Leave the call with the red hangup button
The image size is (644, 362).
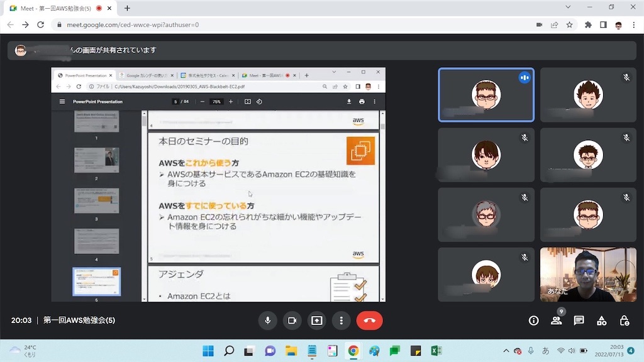point(370,321)
